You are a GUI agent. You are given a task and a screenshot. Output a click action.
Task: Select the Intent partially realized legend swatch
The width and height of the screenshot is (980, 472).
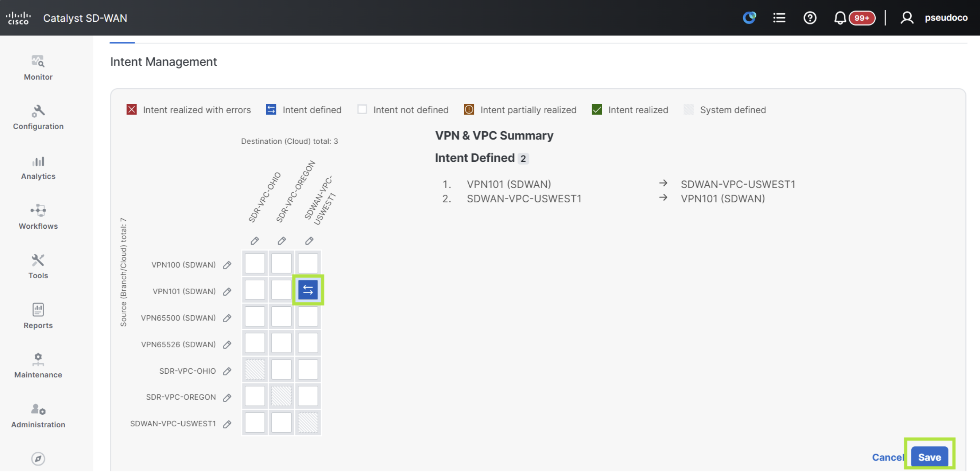pos(469,110)
